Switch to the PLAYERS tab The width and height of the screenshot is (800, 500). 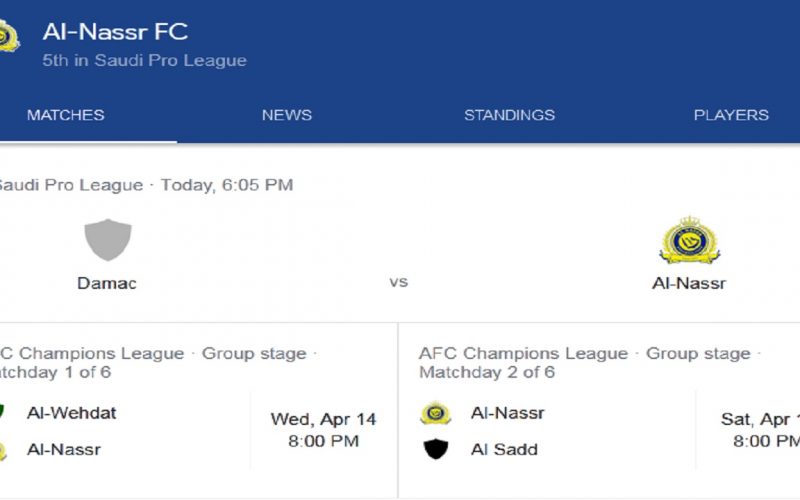[731, 115]
